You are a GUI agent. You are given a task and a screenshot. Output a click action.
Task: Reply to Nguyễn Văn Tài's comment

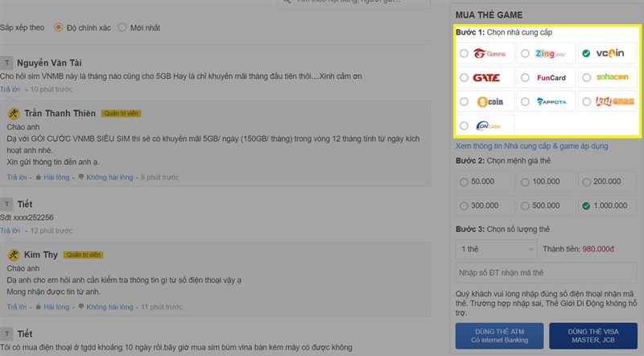coord(10,89)
